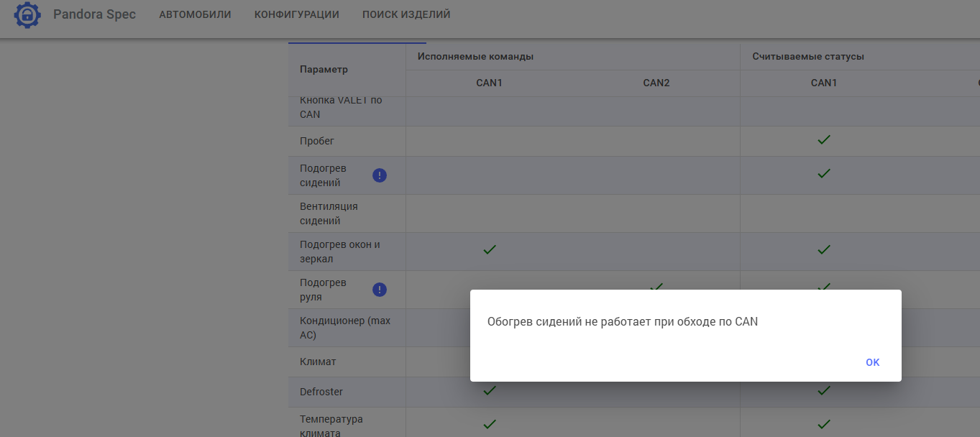Click Температура климата command CAN1 checkmark
This screenshot has width=980, height=437.
pos(490,424)
